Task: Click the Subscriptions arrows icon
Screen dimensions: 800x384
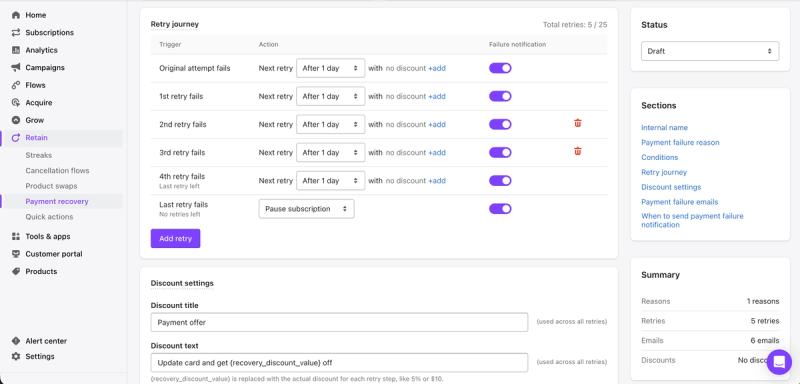Action: (16, 33)
